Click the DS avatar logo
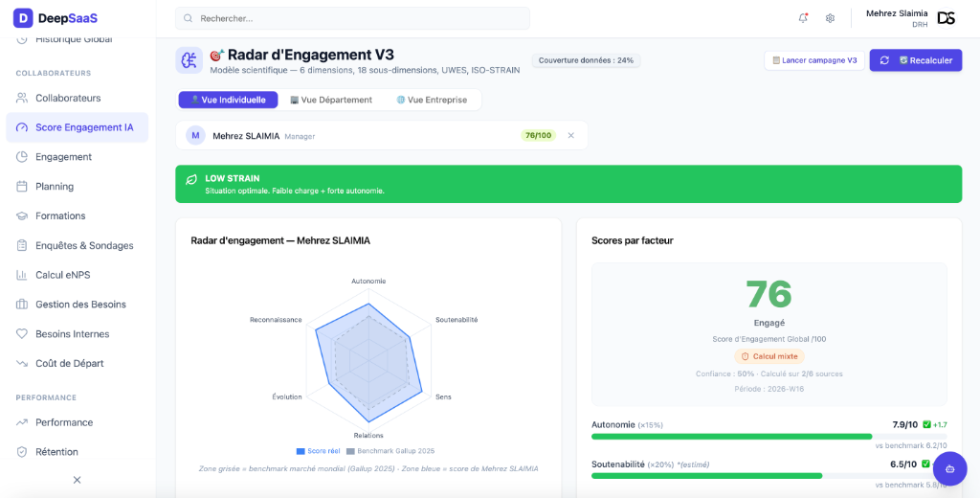This screenshot has width=980, height=498. tap(947, 18)
